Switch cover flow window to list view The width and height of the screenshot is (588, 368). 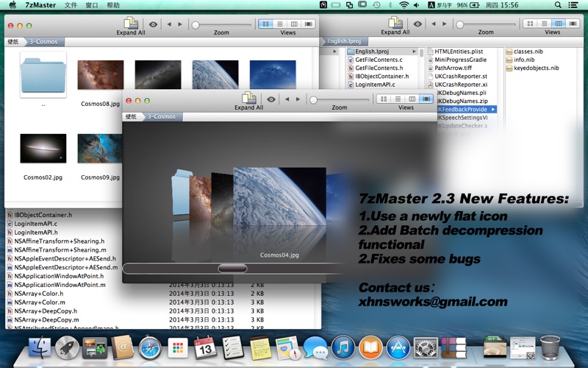pos(398,99)
